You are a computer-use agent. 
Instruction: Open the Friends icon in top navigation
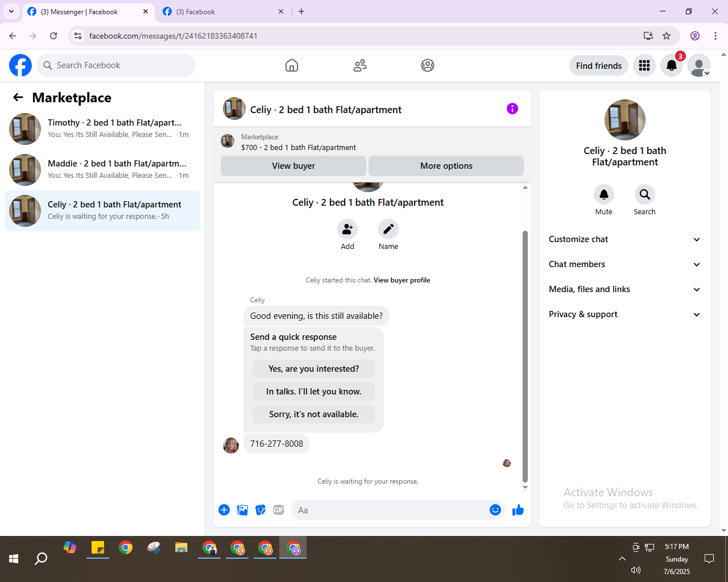pos(360,65)
